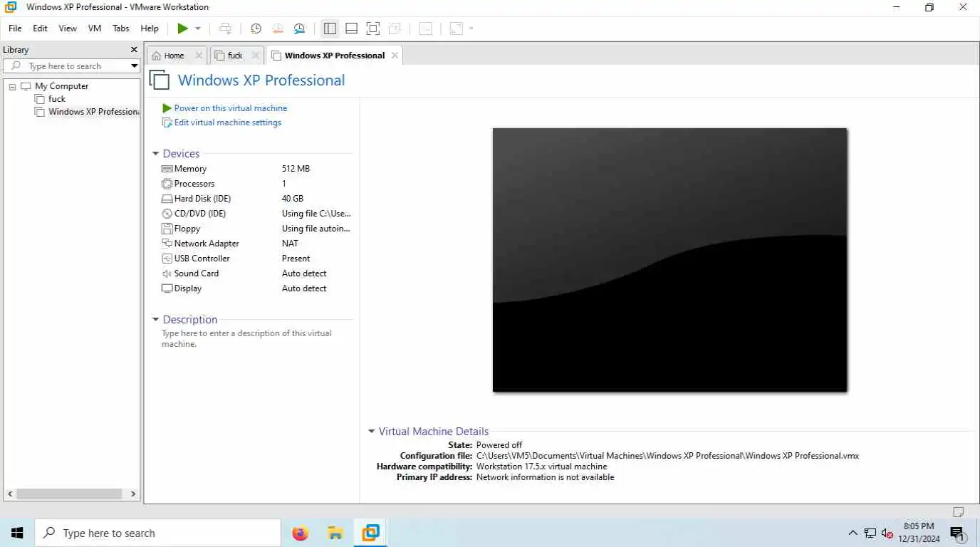Enter full screen mode via toolbar icon
Image resolution: width=980 pixels, height=547 pixels.
pyautogui.click(x=372, y=28)
